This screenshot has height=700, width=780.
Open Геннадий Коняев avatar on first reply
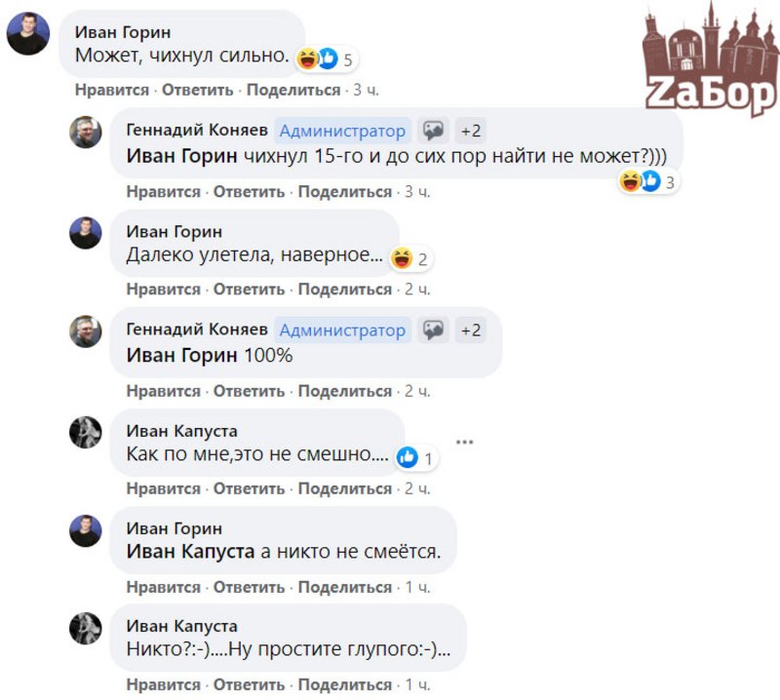click(85, 133)
